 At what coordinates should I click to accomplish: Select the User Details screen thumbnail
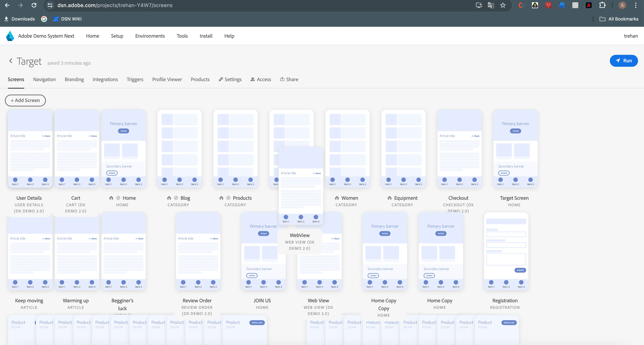point(30,149)
